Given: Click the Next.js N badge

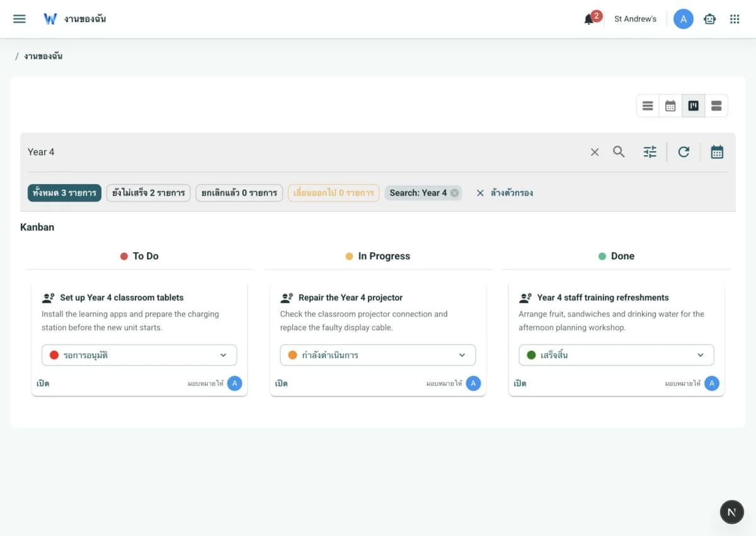Looking at the screenshot, I should tap(731, 512).
